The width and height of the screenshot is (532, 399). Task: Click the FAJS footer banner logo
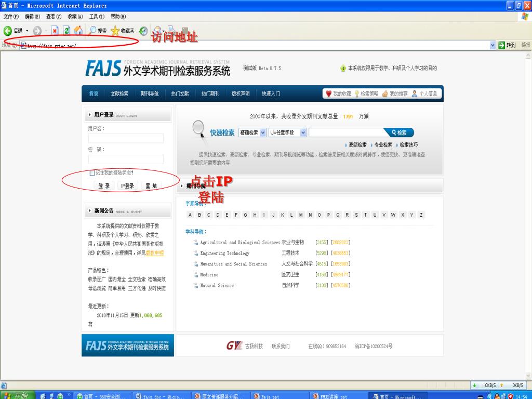128,345
